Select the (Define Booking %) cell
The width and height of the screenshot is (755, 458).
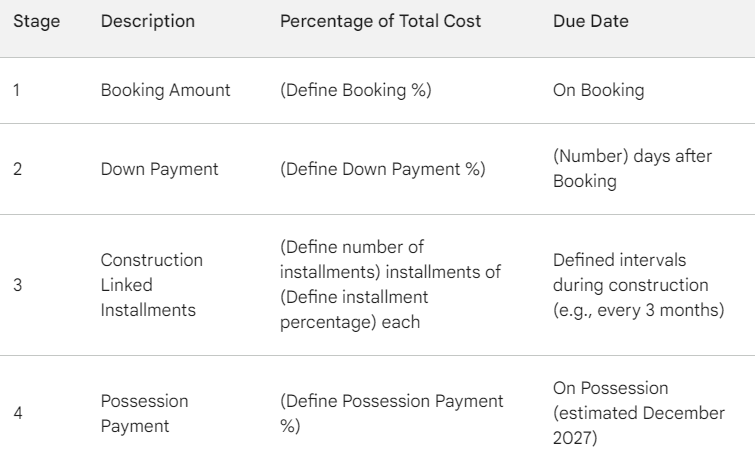coord(356,90)
